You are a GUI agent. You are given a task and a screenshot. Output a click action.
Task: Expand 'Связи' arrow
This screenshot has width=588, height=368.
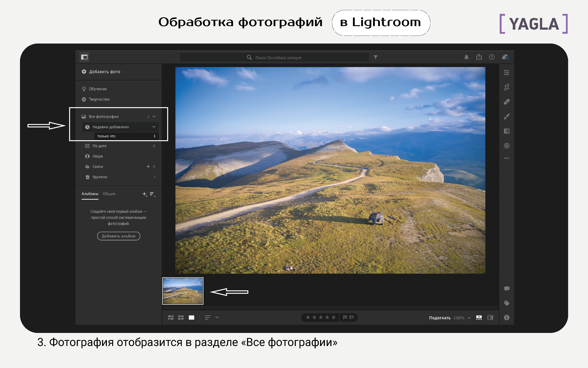click(x=154, y=166)
